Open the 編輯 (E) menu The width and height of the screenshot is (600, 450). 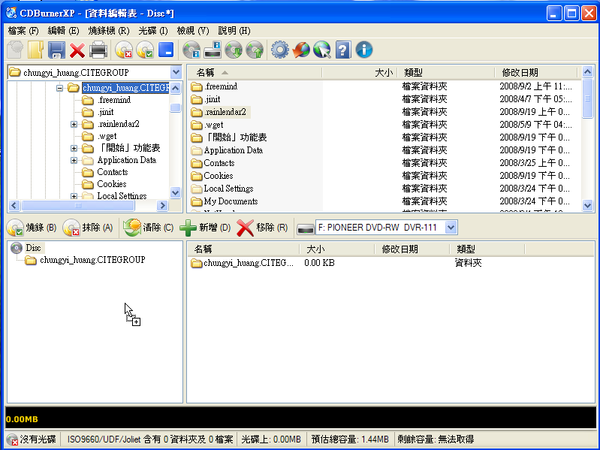tap(64, 31)
